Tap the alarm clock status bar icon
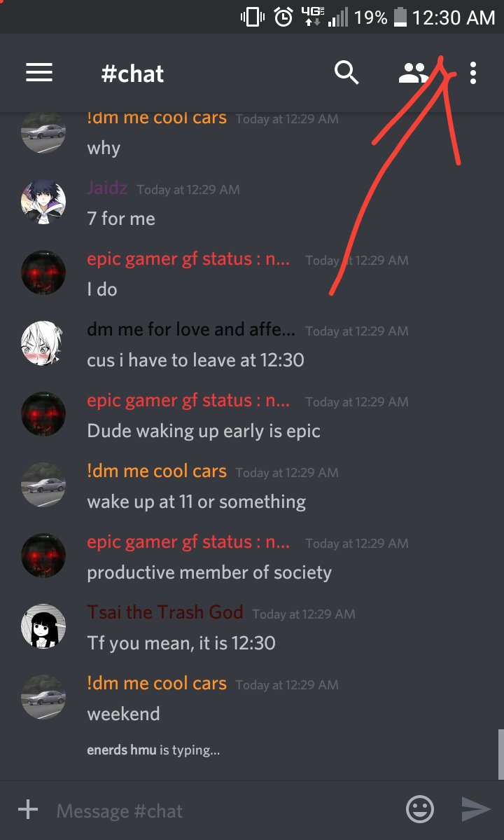 [x=283, y=17]
